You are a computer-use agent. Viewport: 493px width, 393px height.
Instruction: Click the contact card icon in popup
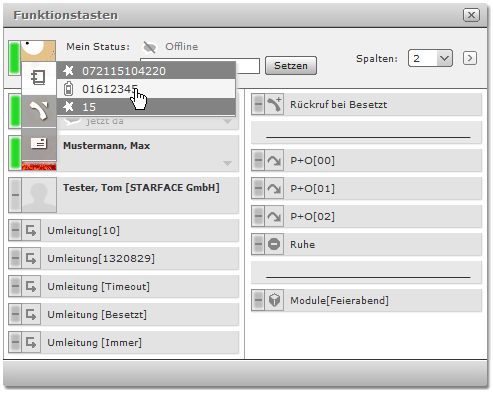coord(39,144)
